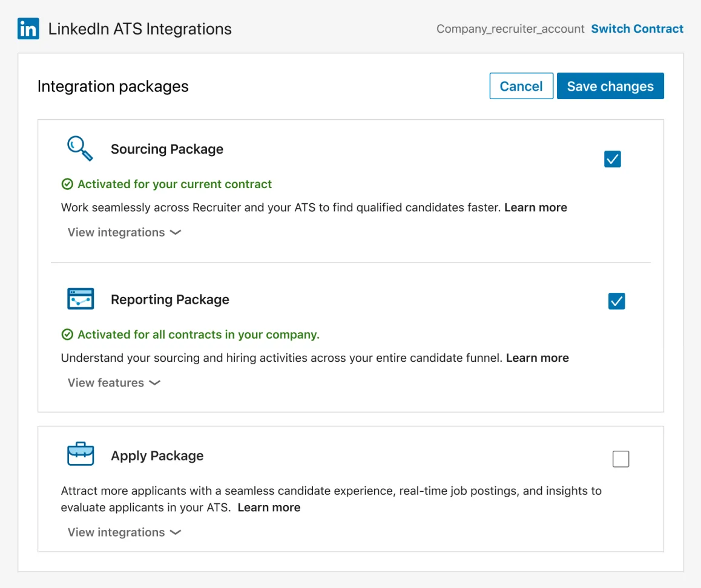Open Learn more for Reporting Package
This screenshot has height=588, width=701.
click(x=537, y=358)
